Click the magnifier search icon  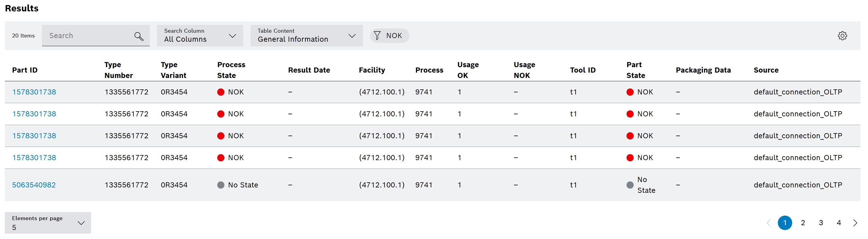pyautogui.click(x=139, y=36)
